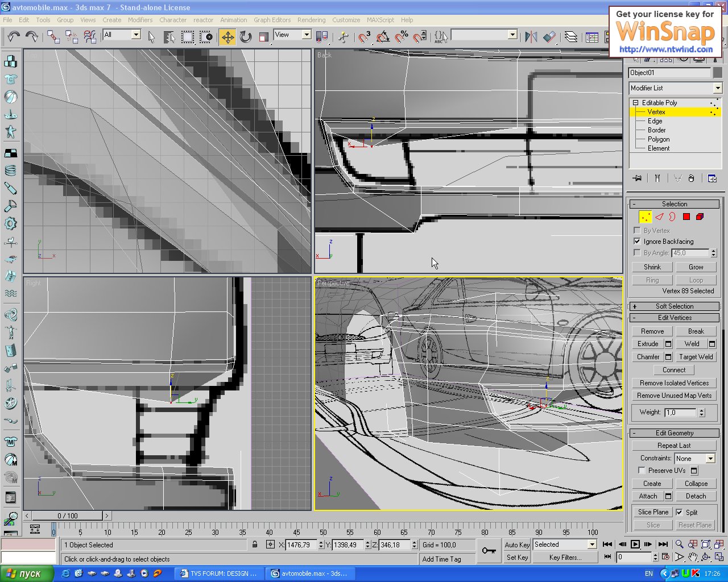Open the Mirror tool in the toolbar
Viewport: 728px width, 582px height.
pos(531,37)
